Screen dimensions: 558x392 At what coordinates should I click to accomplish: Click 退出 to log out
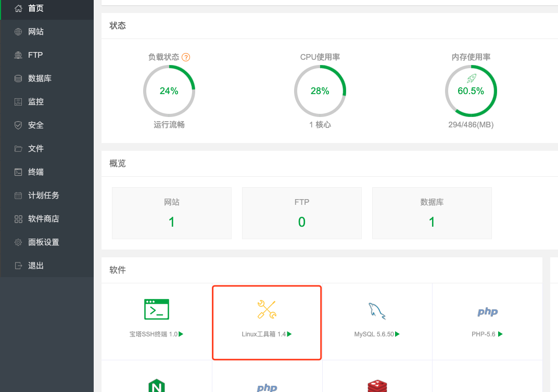47,266
